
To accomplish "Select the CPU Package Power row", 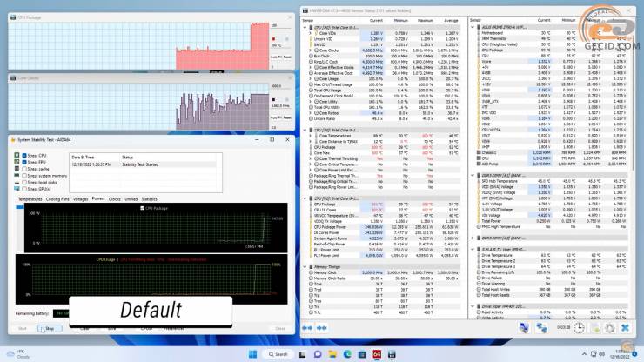I will 385,227.
